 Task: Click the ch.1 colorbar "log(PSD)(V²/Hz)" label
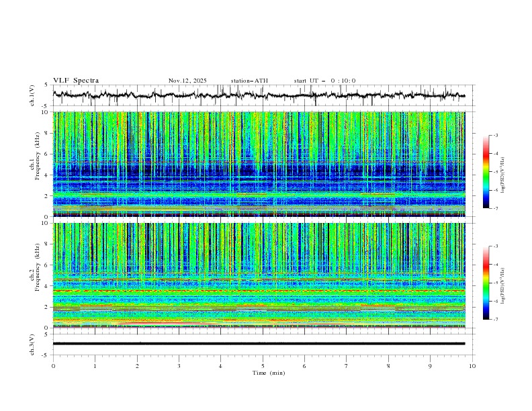pos(502,175)
